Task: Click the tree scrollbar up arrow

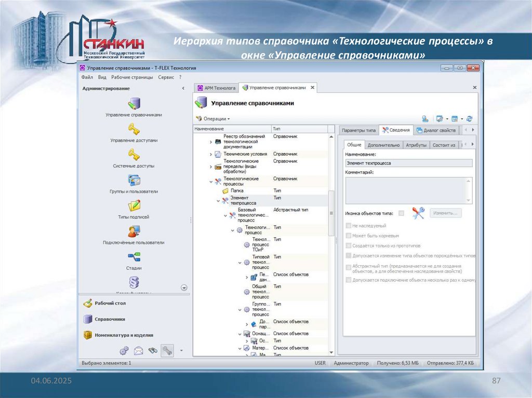Action: coord(331,136)
